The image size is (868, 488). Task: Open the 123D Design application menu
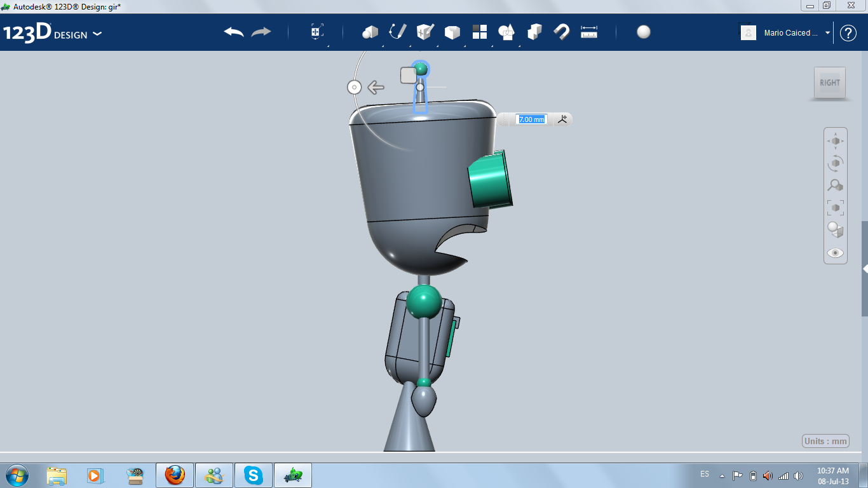[52, 33]
